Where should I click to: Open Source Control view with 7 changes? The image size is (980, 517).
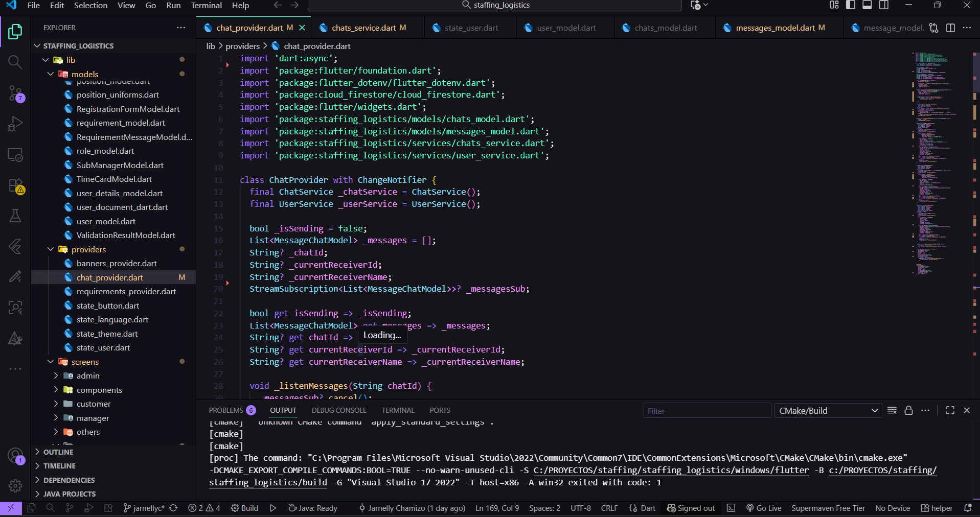pyautogui.click(x=15, y=93)
